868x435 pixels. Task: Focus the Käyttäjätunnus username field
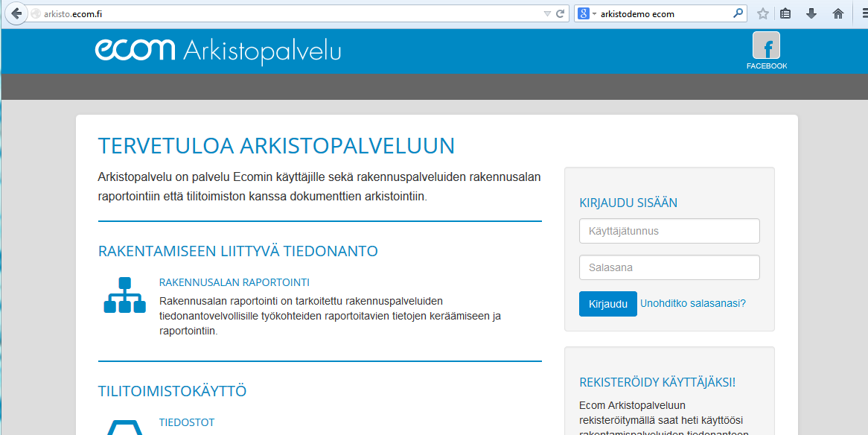pyautogui.click(x=669, y=231)
